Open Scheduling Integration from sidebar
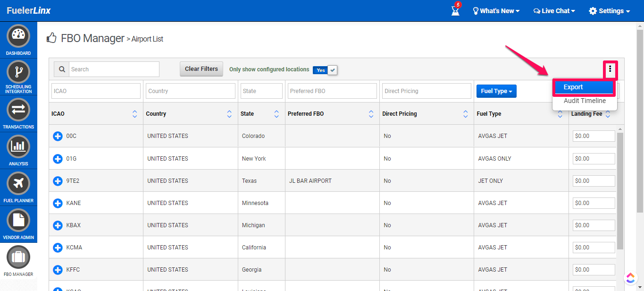Viewport: 644px width, 291px height. pos(18,72)
